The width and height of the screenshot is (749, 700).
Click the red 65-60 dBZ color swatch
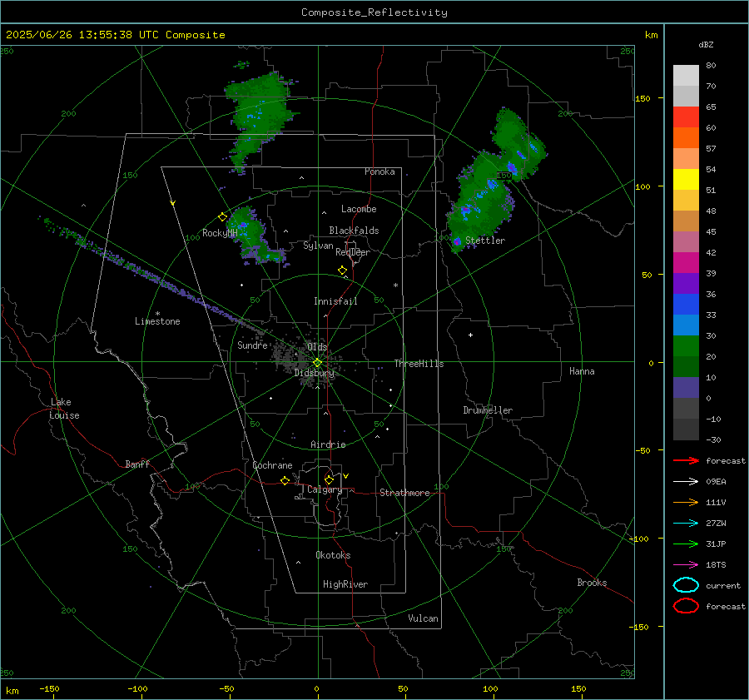(x=686, y=117)
